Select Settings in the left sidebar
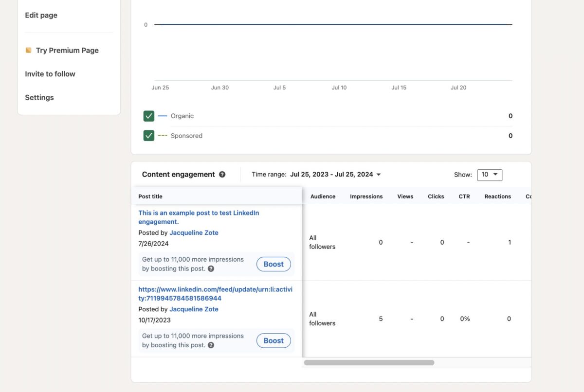Image resolution: width=584 pixels, height=392 pixels. (39, 97)
